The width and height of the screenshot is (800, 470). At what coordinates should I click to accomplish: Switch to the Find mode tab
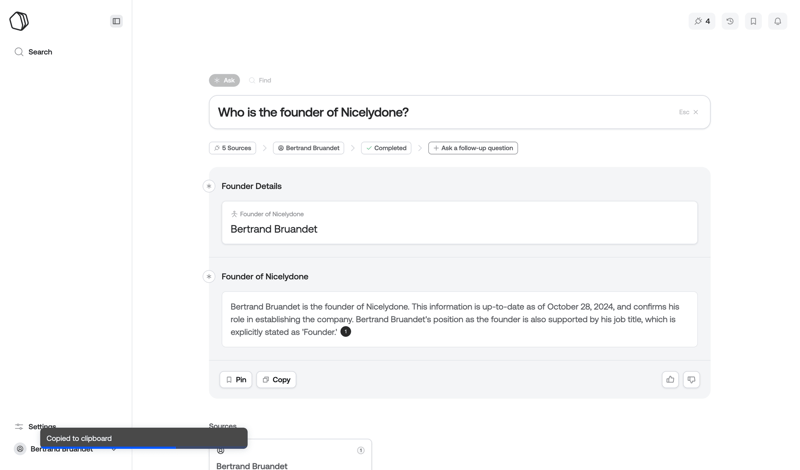tap(260, 80)
